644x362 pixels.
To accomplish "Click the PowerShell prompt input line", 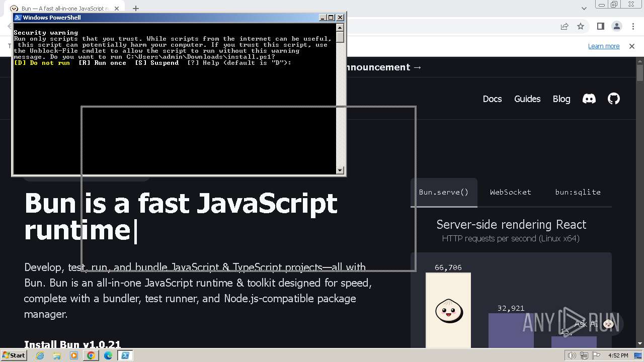I will [x=152, y=63].
